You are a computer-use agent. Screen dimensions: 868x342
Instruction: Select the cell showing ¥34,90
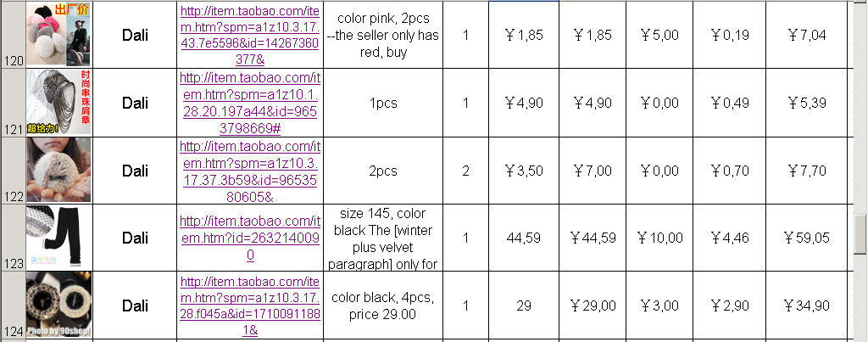pos(807,306)
